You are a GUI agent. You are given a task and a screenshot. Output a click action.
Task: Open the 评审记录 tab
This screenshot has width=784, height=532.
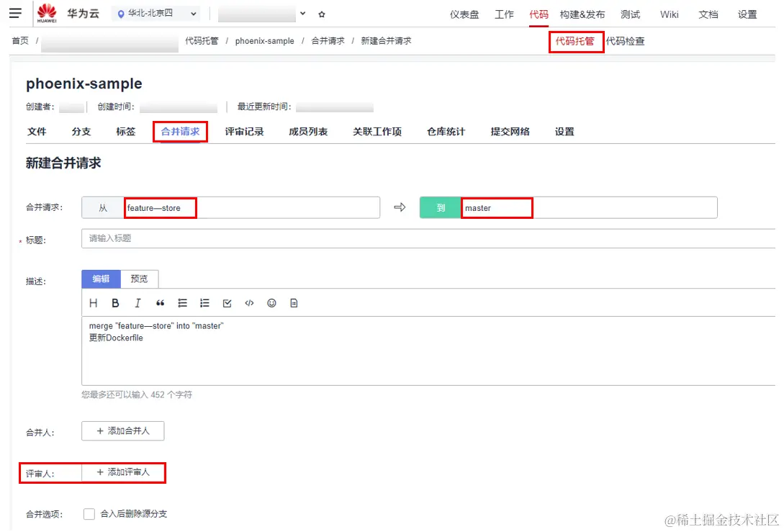(x=244, y=132)
